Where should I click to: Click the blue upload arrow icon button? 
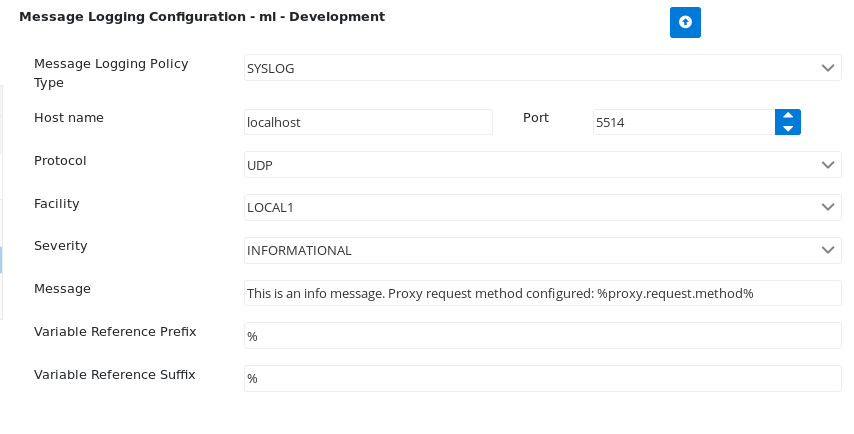pos(685,22)
